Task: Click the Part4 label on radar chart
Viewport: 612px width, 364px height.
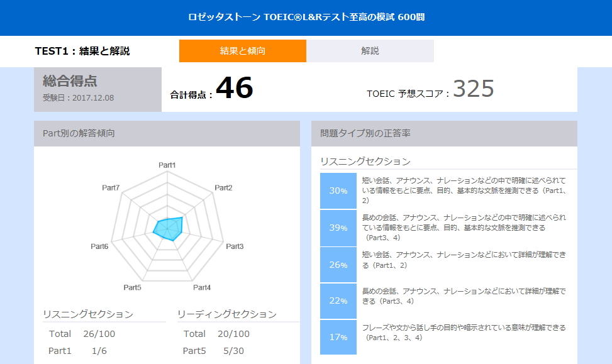Action: (202, 288)
